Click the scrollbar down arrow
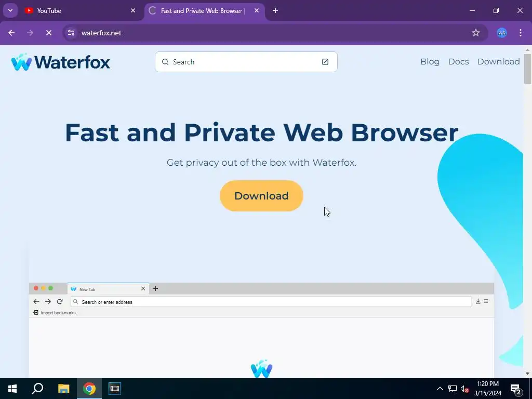 click(527, 374)
